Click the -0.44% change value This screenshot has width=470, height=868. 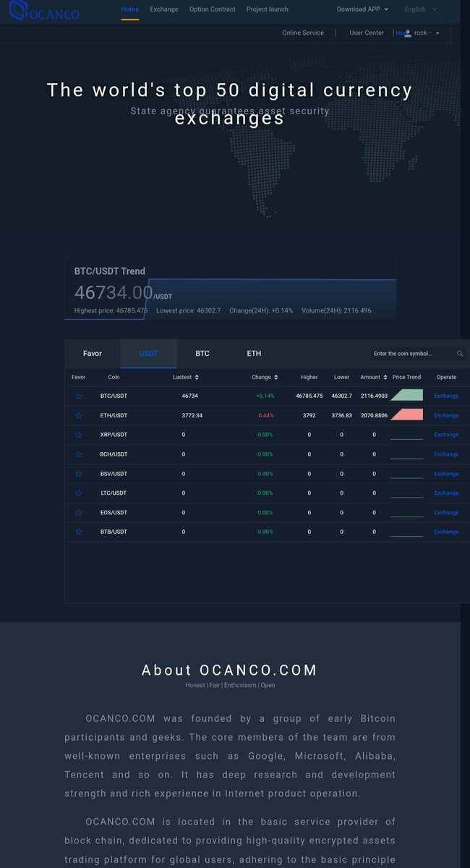click(x=265, y=415)
